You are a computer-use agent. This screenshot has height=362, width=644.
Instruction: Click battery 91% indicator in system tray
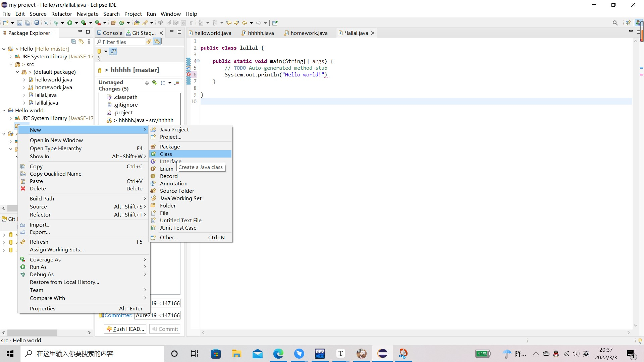click(483, 354)
